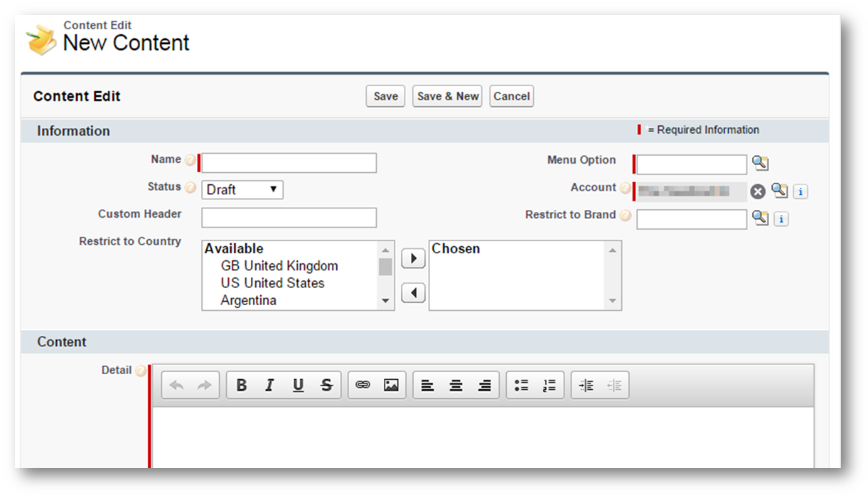This screenshot has width=868, height=498.
Task: Open the Restrict to Brand info icon
Action: click(781, 219)
